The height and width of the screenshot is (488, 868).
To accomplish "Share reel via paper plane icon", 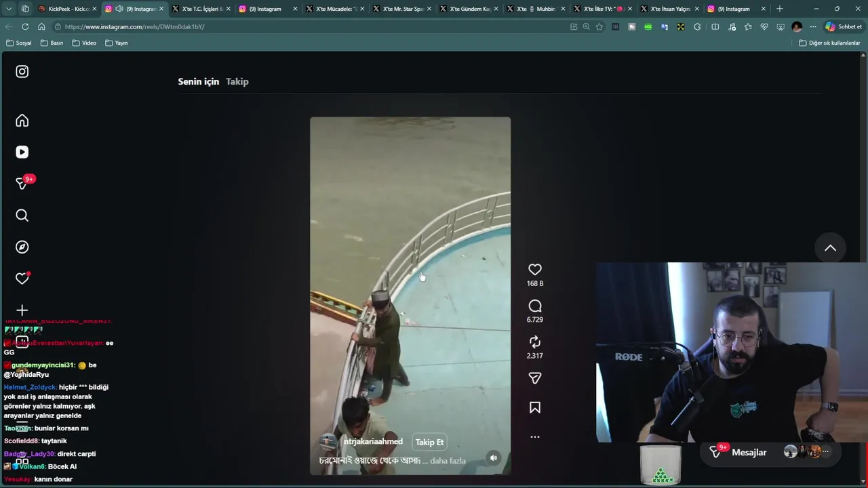I will [535, 378].
